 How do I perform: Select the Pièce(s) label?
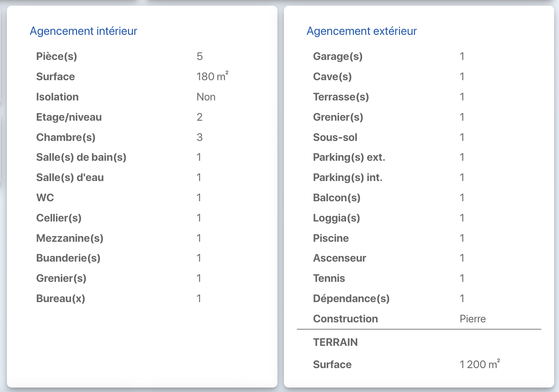click(x=56, y=56)
